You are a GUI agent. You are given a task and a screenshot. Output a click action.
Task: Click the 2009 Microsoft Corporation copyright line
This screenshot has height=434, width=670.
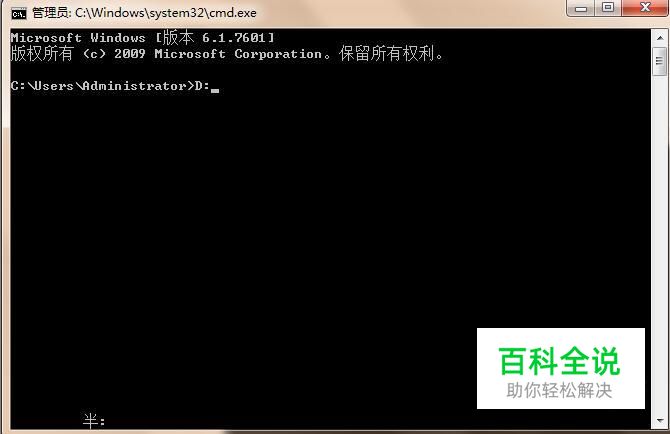pyautogui.click(x=227, y=54)
